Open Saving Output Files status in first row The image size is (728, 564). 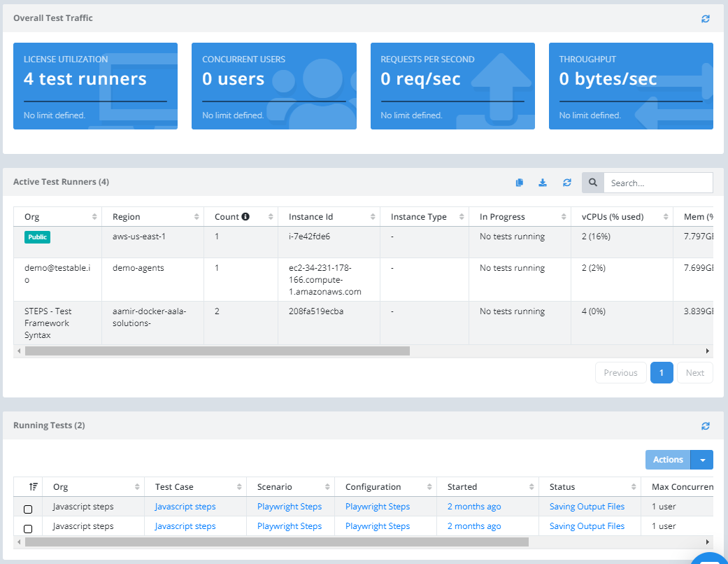tap(587, 507)
